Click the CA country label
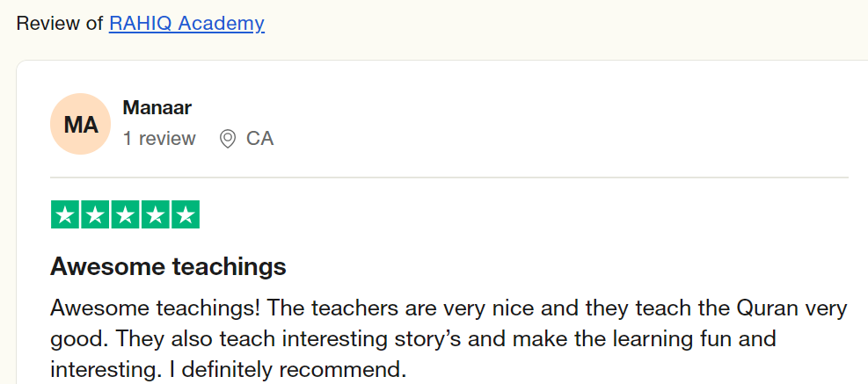Viewport: 868px width, 384px height. [259, 139]
